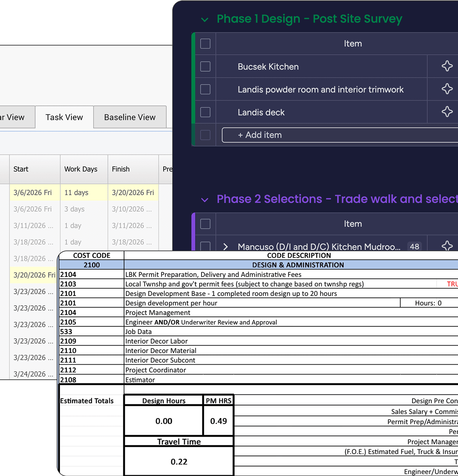Sort by the Work Days column header
The image size is (458, 476).
[x=84, y=169]
